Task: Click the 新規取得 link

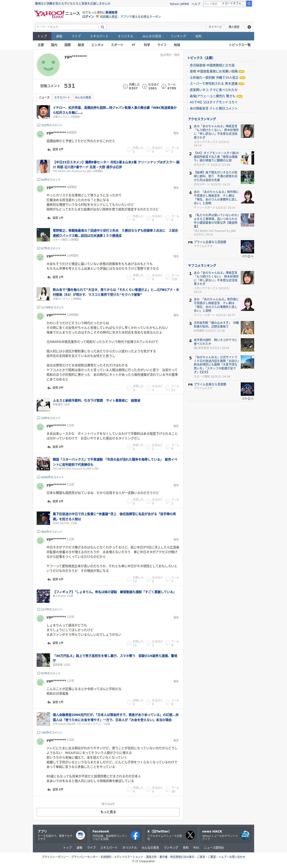Action: point(111,13)
